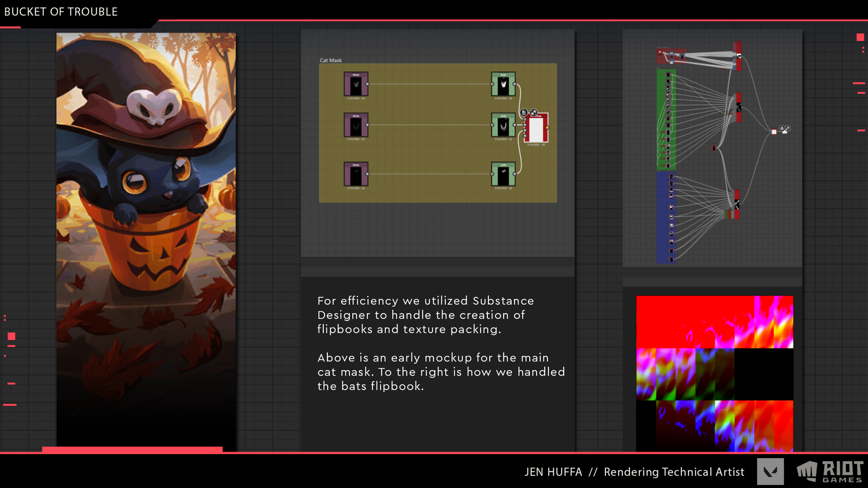The height and width of the screenshot is (488, 868).
Task: Click the checkerboard preview badge on merge node
Action: [x=533, y=112]
